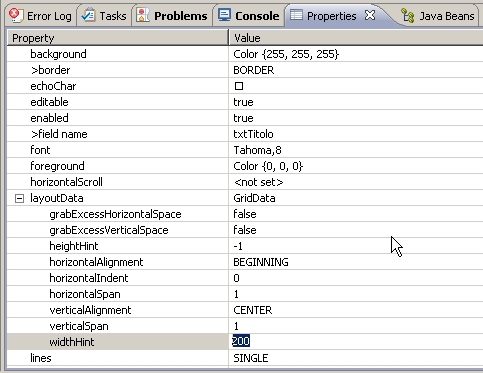This screenshot has height=373, width=483.
Task: Click the CENTER alignment value
Action: pos(253,310)
